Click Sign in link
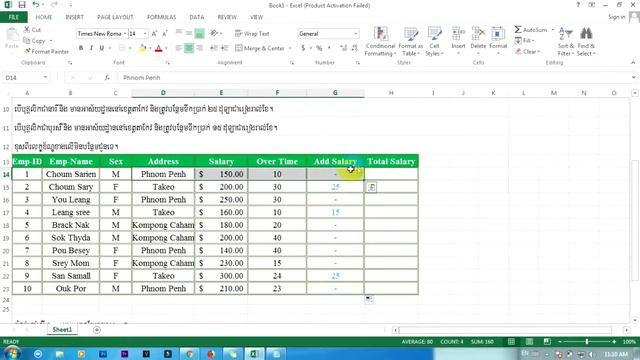Viewport: 640px width, 360px height. [x=617, y=17]
